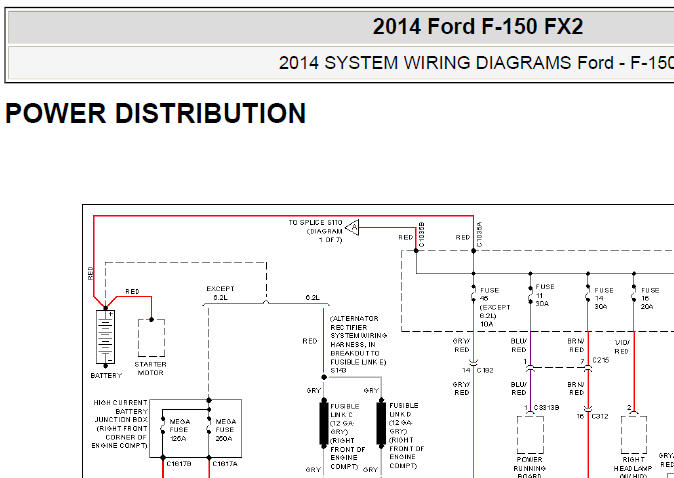Click the Fusible Link D black element
Image resolution: width=674 pixels, height=478 pixels.
[381, 423]
